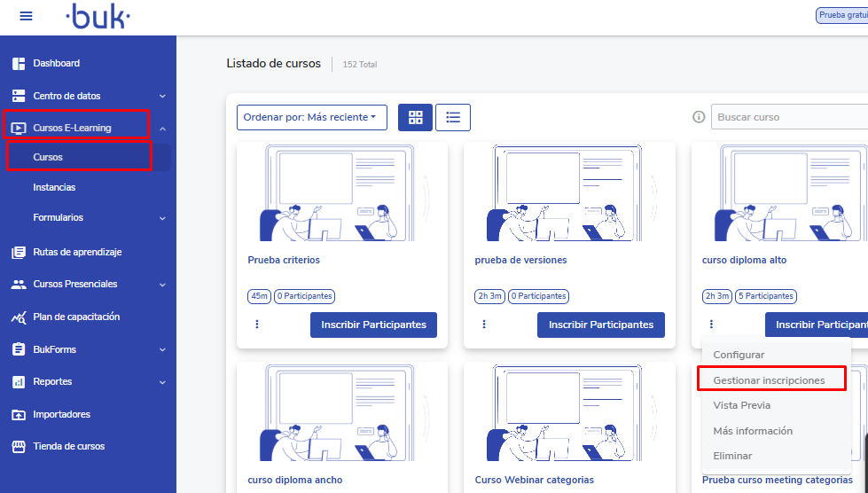Expand the Reportes sidebar section
The height and width of the screenshot is (493, 868).
pos(162,382)
